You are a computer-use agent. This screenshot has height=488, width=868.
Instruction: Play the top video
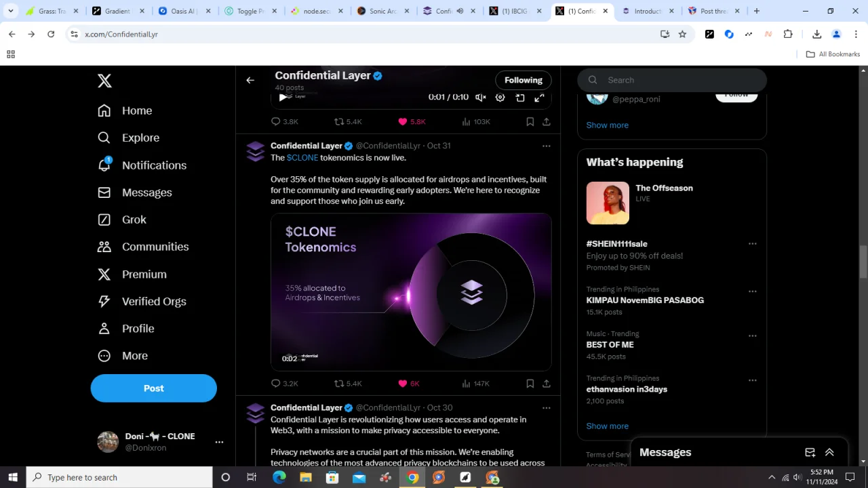click(x=283, y=98)
